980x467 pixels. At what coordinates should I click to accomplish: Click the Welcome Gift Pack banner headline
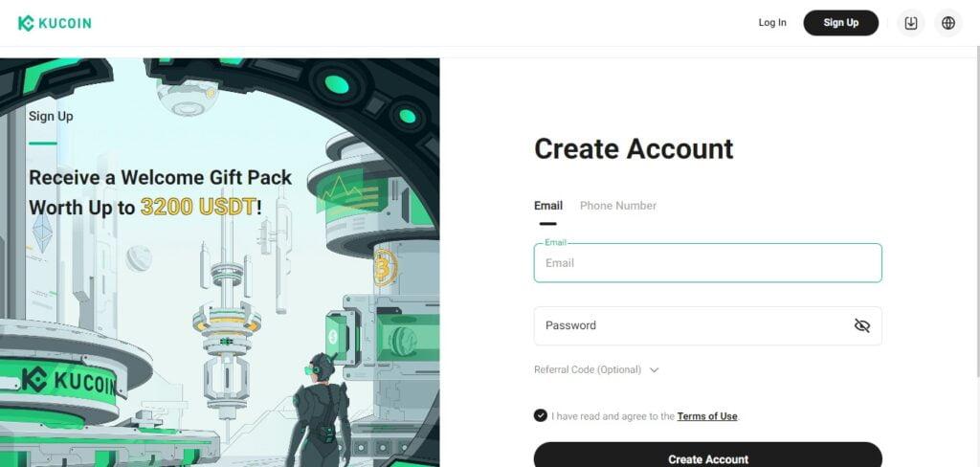click(x=160, y=192)
